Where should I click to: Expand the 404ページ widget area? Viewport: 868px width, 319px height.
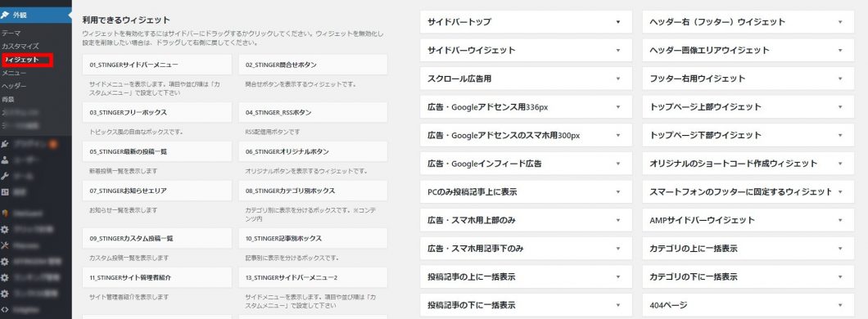[x=748, y=305]
